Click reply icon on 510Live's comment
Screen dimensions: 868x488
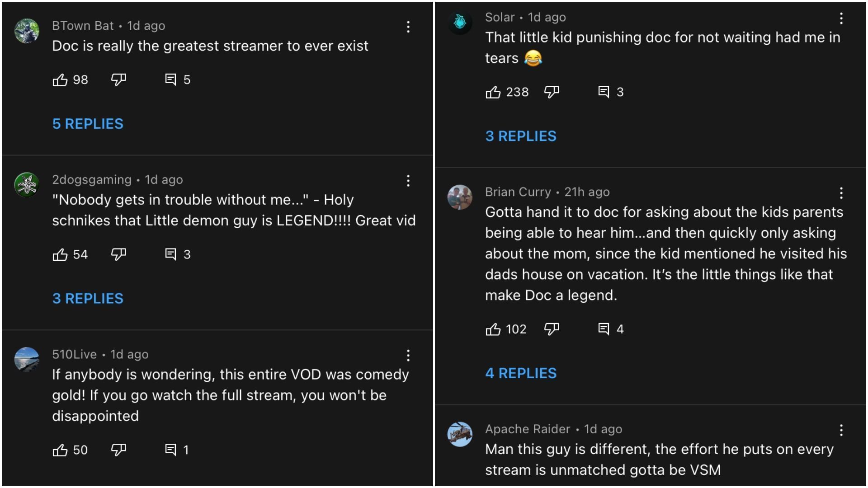coord(170,450)
